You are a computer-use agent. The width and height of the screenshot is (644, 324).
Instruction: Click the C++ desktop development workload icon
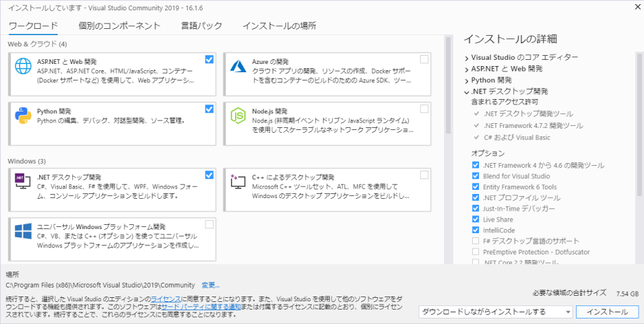(x=238, y=181)
